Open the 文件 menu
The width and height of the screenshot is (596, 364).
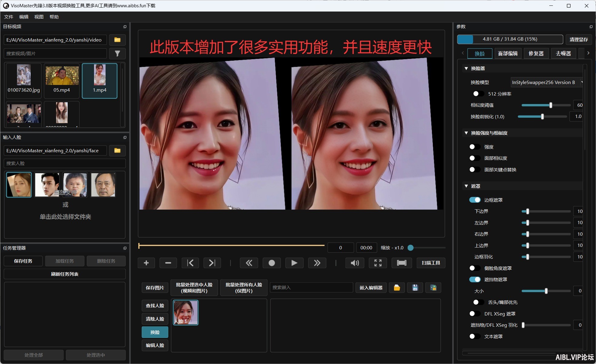(8, 17)
